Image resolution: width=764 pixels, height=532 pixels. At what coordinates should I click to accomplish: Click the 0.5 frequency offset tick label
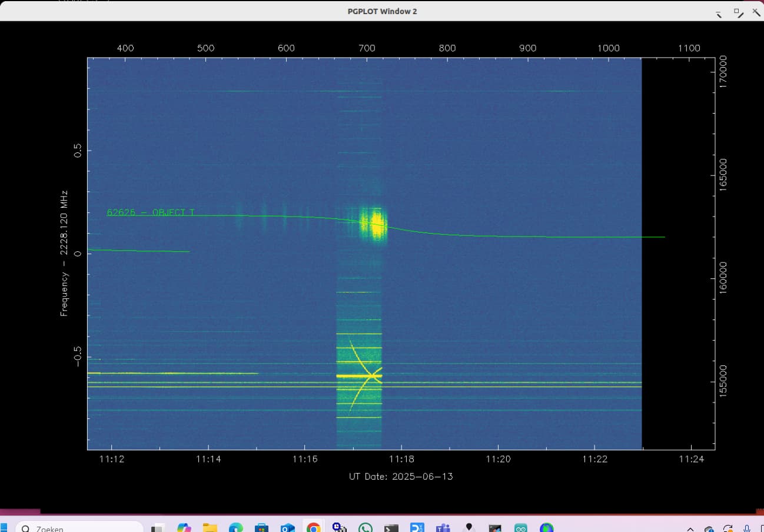tap(78, 150)
